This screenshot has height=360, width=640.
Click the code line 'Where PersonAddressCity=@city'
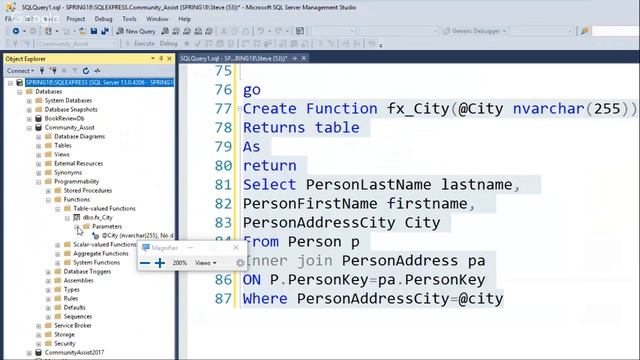click(x=373, y=298)
